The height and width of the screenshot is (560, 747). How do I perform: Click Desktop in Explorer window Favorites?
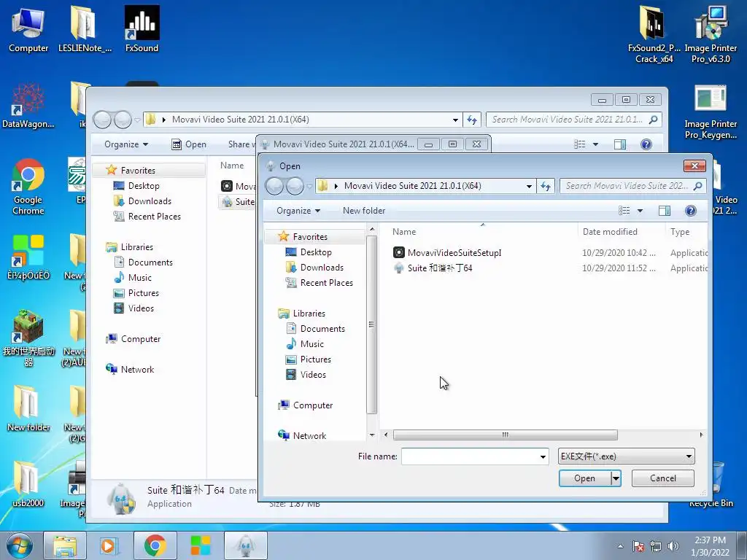pyautogui.click(x=136, y=186)
